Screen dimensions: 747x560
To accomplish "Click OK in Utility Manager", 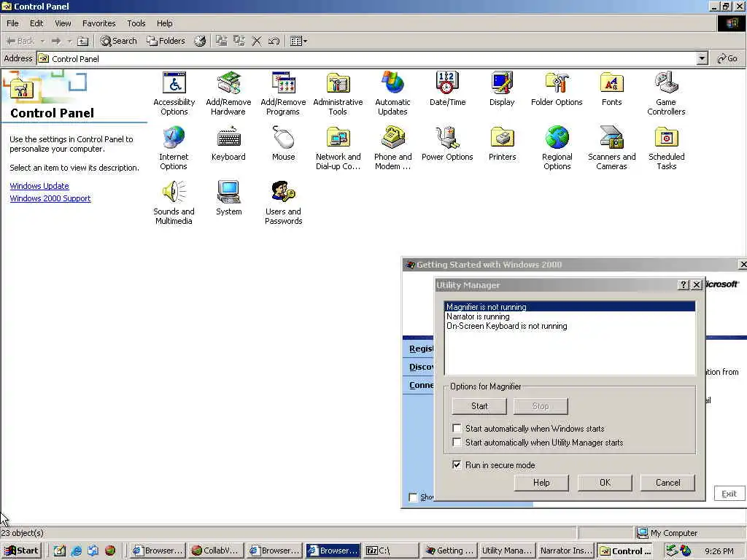I will click(605, 483).
